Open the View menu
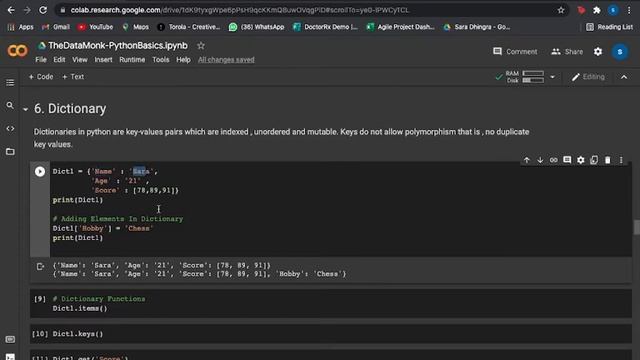The width and height of the screenshot is (640, 360). [80, 60]
